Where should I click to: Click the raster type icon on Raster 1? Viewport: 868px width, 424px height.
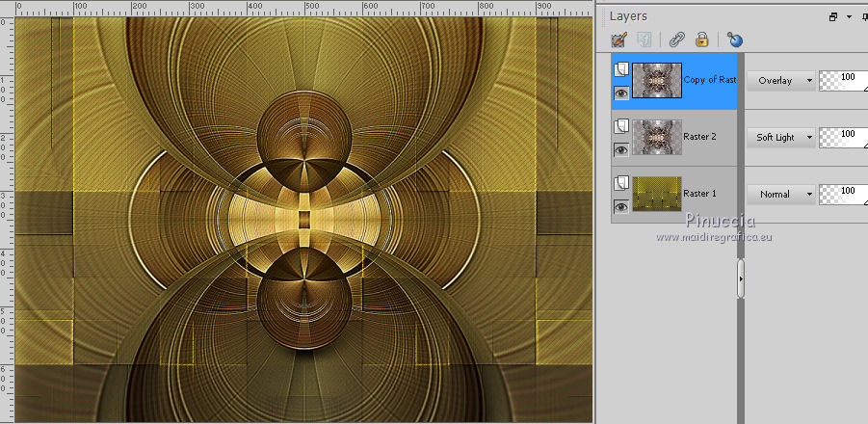(621, 183)
